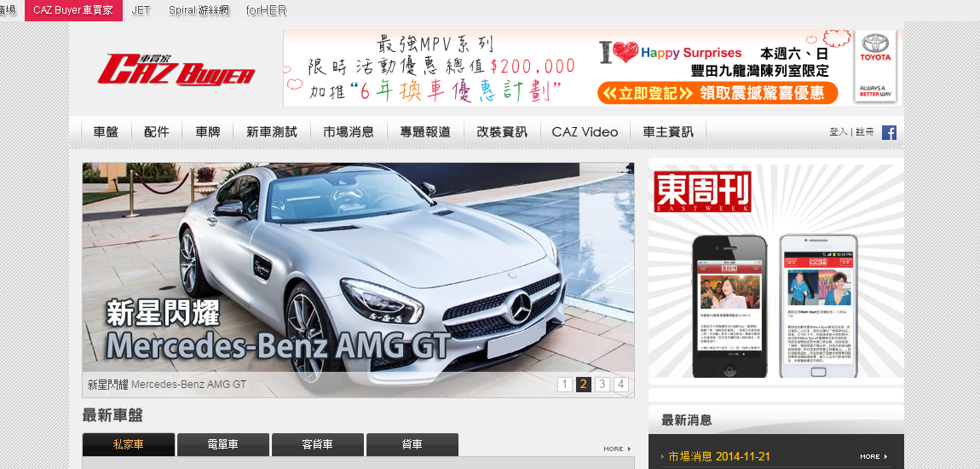This screenshot has height=469, width=980.
Task: Open the 配件 menu
Action: click(x=156, y=132)
